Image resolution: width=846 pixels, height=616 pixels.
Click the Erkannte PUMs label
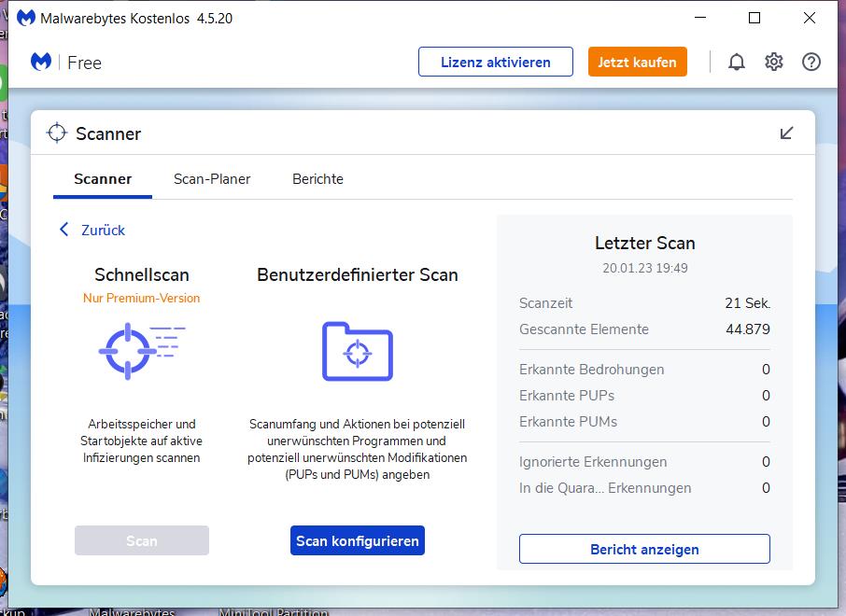(568, 421)
